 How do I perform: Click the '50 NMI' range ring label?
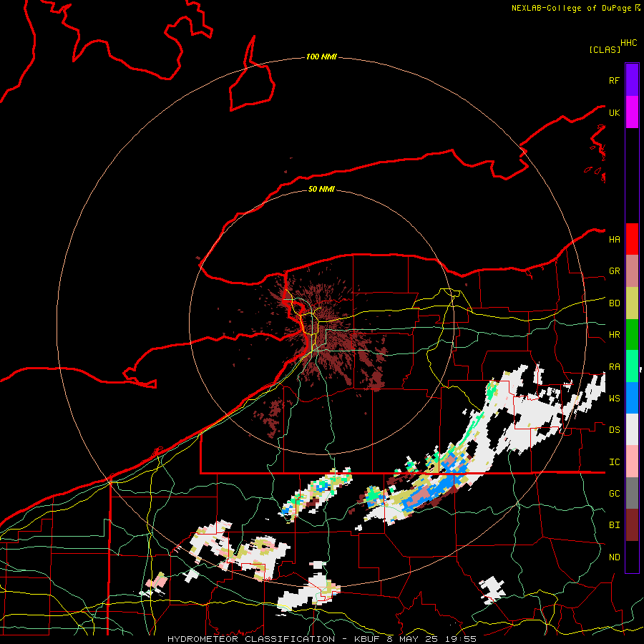[321, 189]
